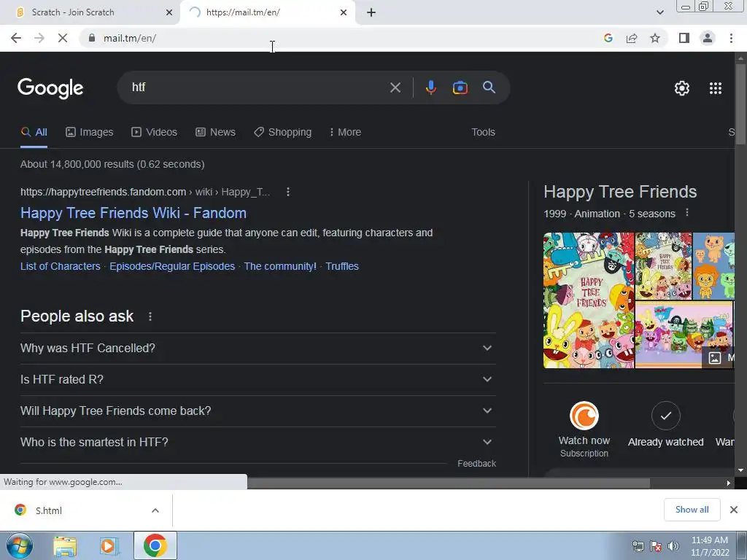The image size is (747, 560).
Task: Click the vertical page scrollbar thumb
Action: point(740,104)
